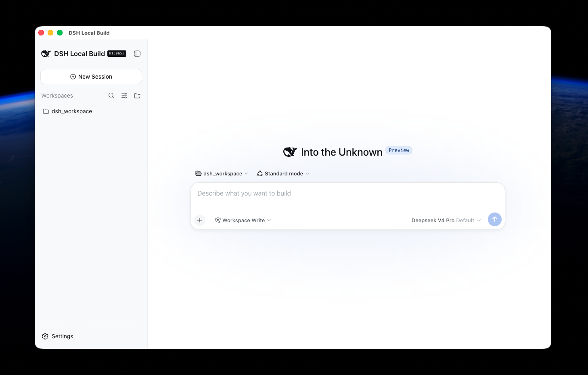Maximize the window with green button
Image resolution: width=588 pixels, height=375 pixels.
coord(60,33)
